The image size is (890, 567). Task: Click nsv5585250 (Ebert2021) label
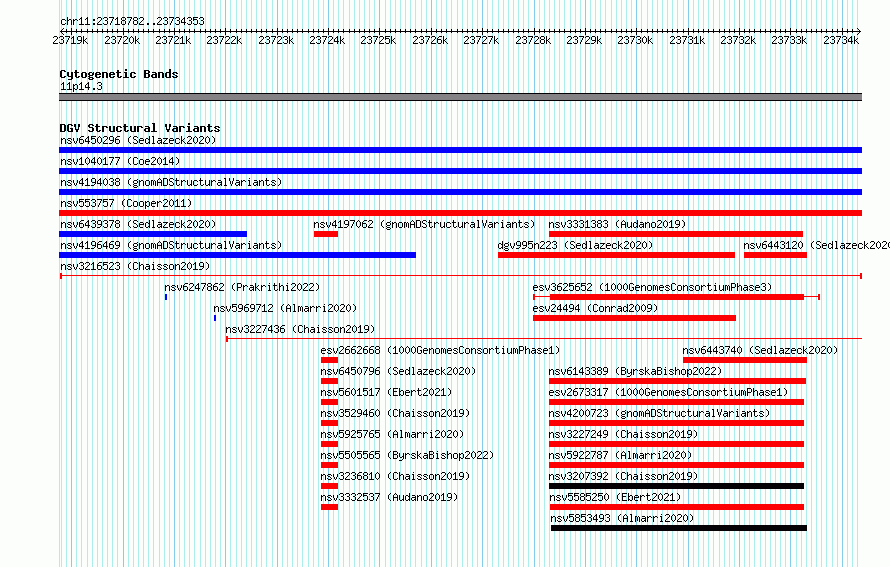coord(615,497)
